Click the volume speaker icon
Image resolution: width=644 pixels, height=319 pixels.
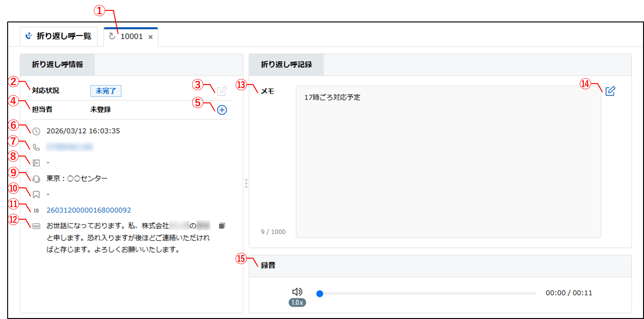click(x=297, y=292)
